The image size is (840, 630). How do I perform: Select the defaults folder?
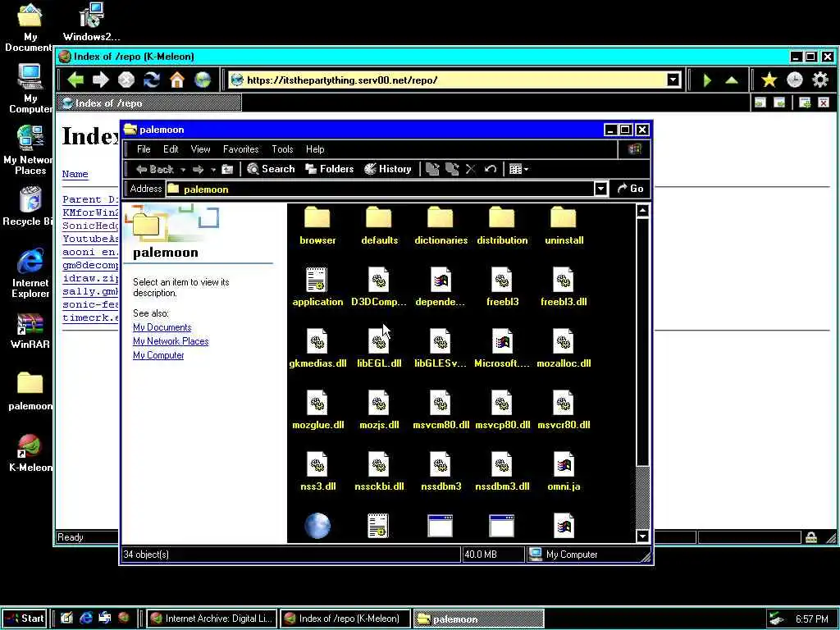point(379,225)
